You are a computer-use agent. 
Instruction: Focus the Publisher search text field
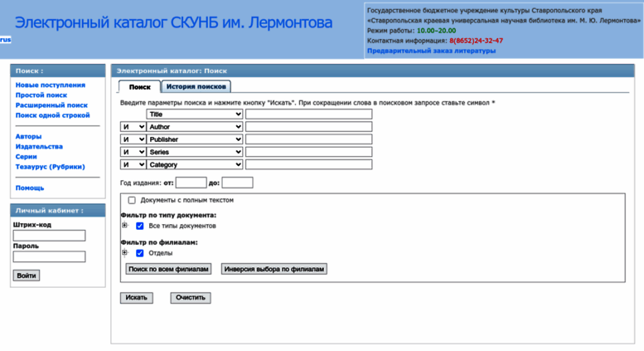[x=309, y=139]
